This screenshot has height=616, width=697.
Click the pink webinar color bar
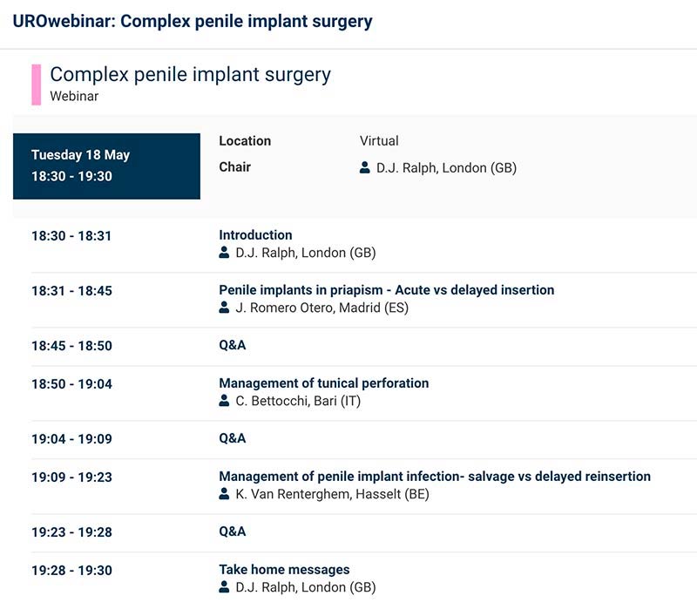[x=37, y=85]
